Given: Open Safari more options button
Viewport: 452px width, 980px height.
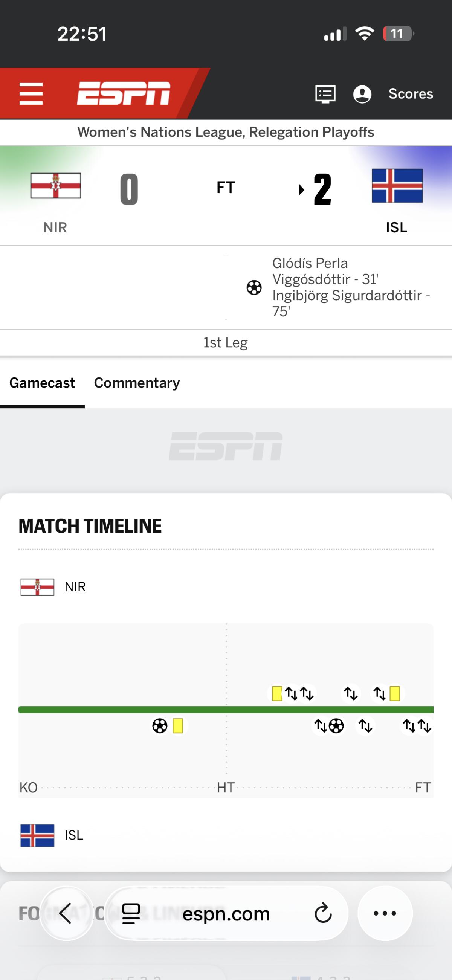Looking at the screenshot, I should point(385,913).
